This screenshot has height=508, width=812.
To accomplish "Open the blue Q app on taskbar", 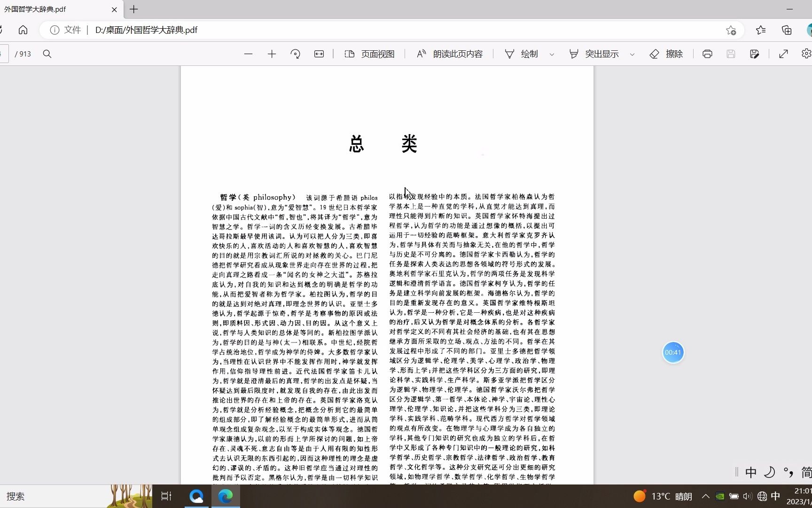I will [x=196, y=496].
